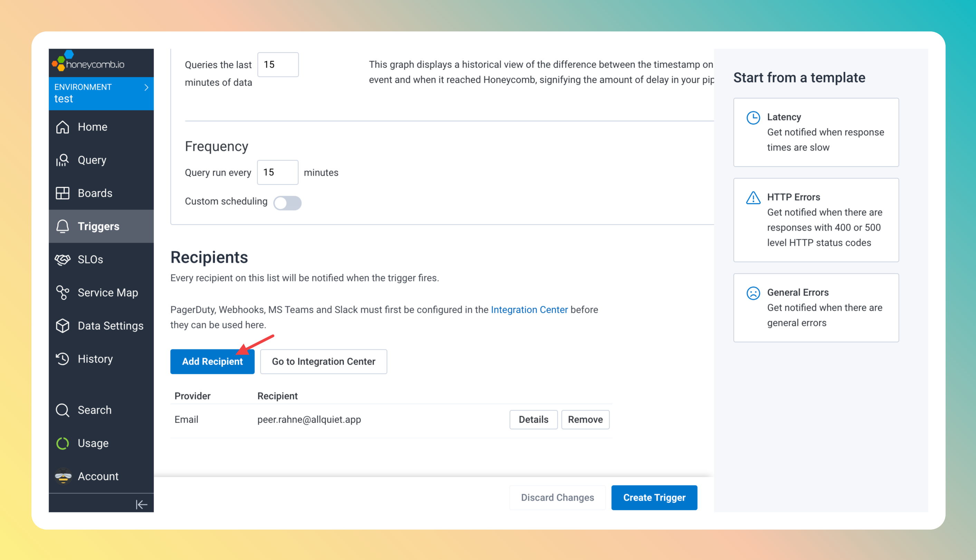Click the Add Recipient button
The height and width of the screenshot is (560, 976).
pos(212,361)
